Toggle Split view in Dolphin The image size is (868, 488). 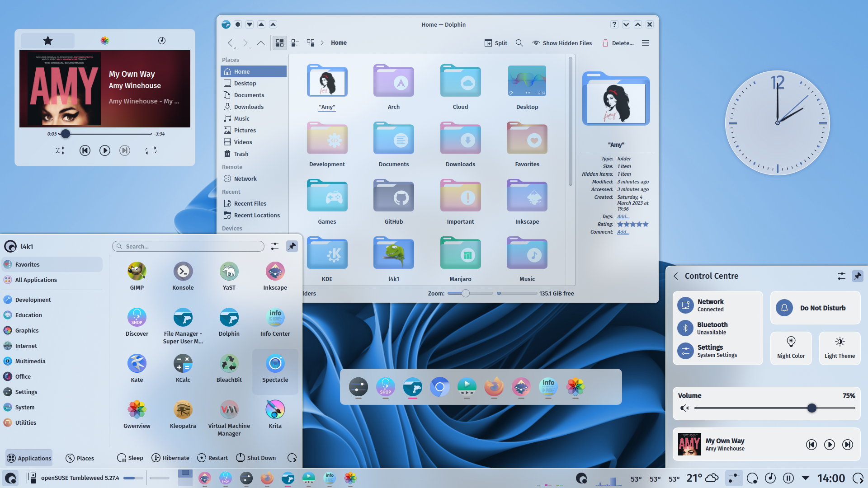click(x=496, y=43)
